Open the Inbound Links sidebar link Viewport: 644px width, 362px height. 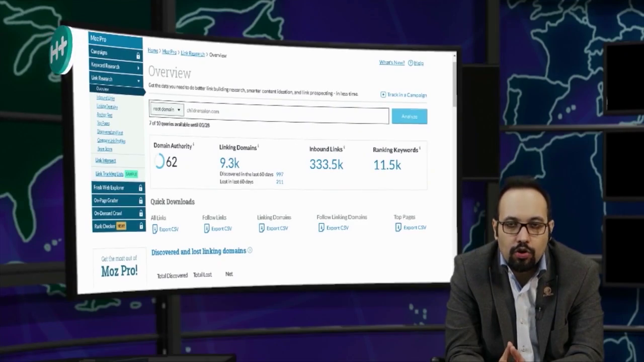coord(106,98)
